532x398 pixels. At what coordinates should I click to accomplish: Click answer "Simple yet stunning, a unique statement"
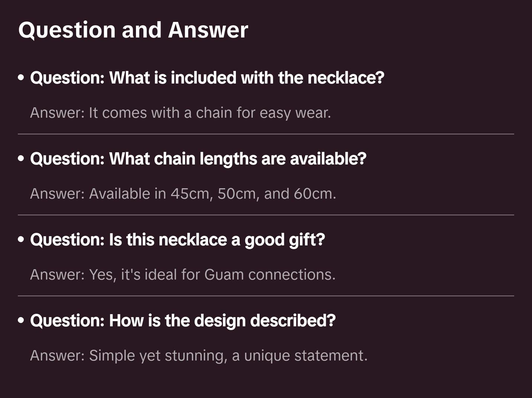click(198, 355)
